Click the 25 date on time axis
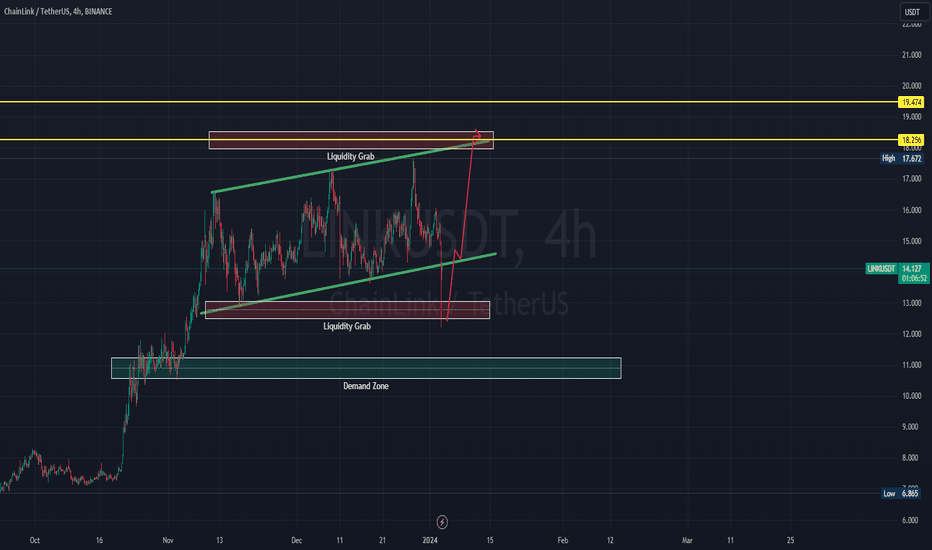The height and width of the screenshot is (550, 932). [x=791, y=540]
